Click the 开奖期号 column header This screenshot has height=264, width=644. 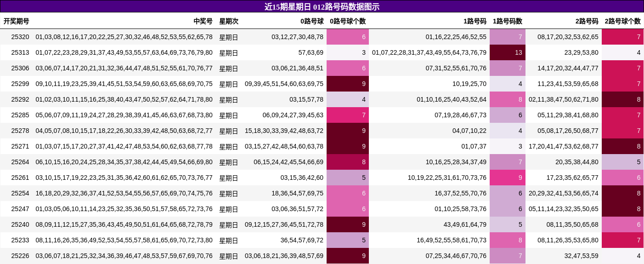tap(17, 21)
